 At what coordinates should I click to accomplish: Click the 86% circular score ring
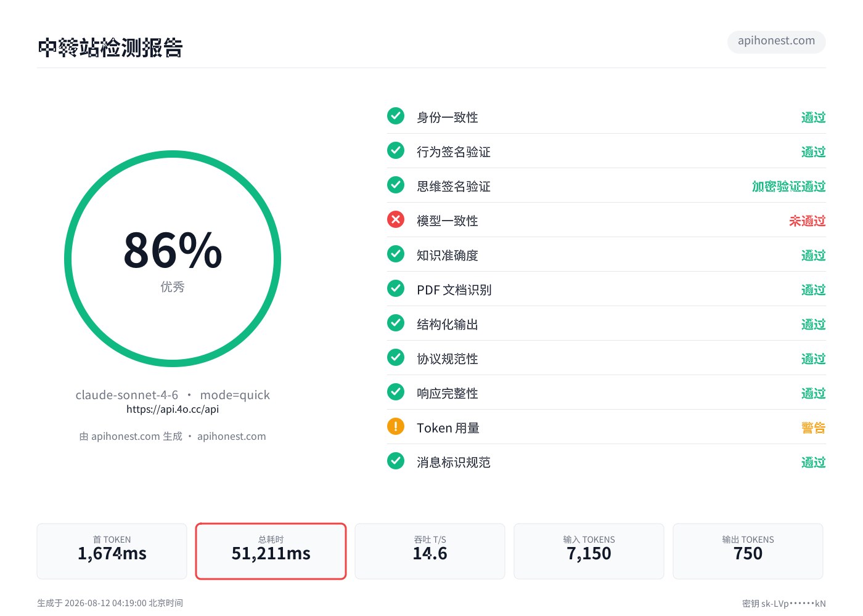pos(173,259)
